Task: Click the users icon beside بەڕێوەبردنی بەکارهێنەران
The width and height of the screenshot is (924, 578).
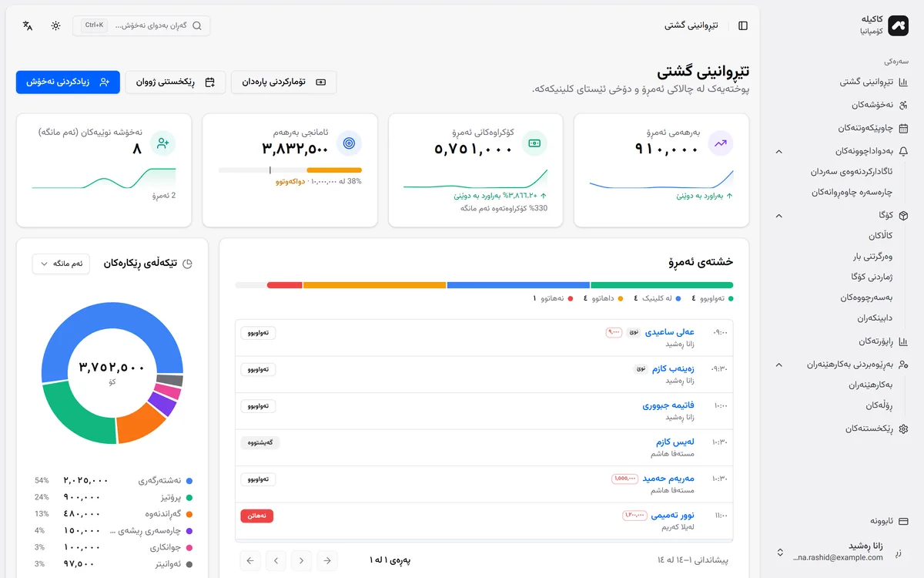Action: [903, 364]
